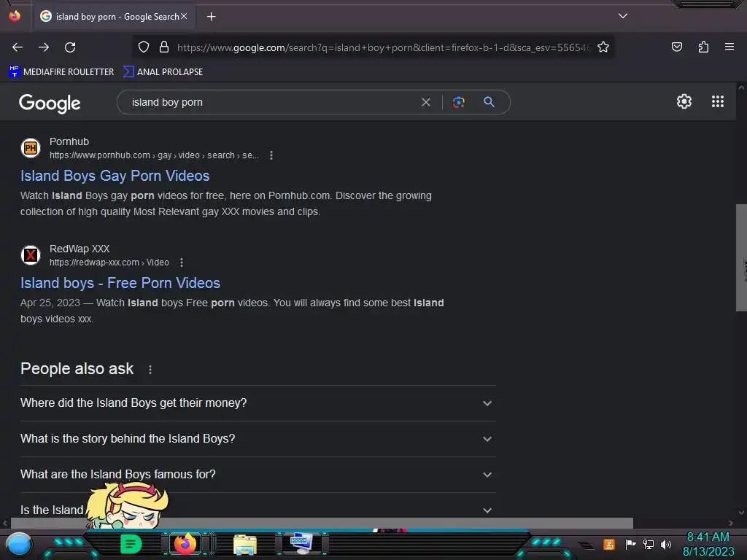
Task: Open the first search result title link
Action: click(115, 176)
